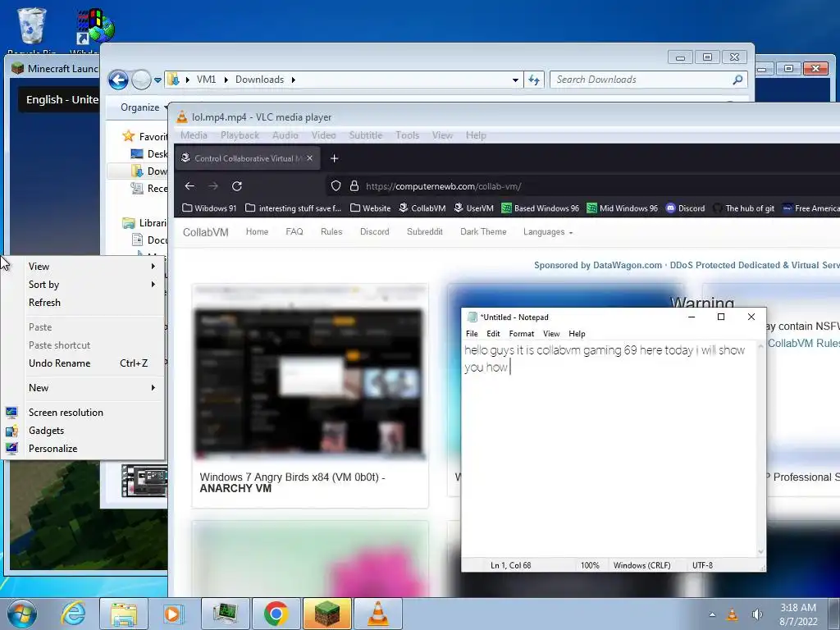Open Windows Media Player taskbar icon
The width and height of the screenshot is (840, 630).
pyautogui.click(x=174, y=614)
